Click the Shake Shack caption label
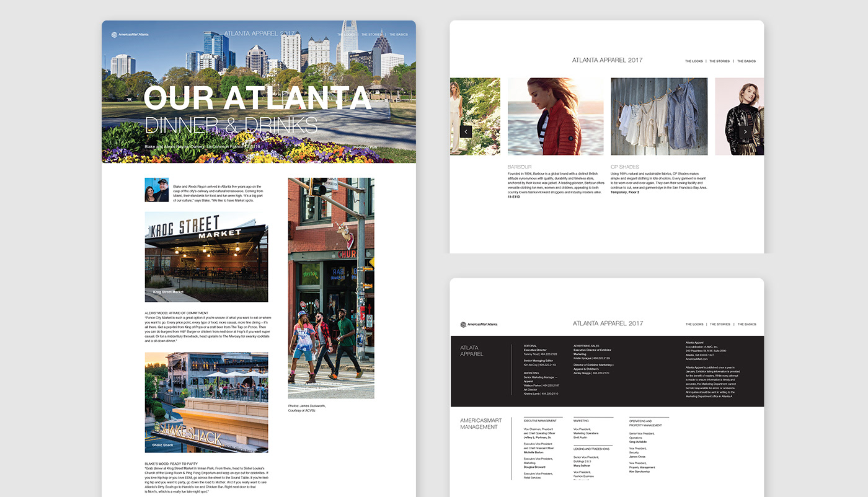The height and width of the screenshot is (497, 868). tap(163, 445)
